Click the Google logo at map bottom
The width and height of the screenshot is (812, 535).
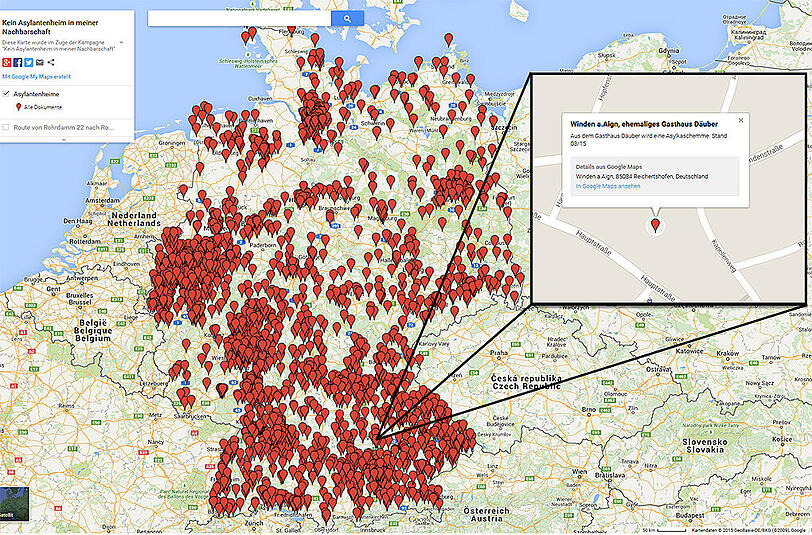click(x=419, y=520)
